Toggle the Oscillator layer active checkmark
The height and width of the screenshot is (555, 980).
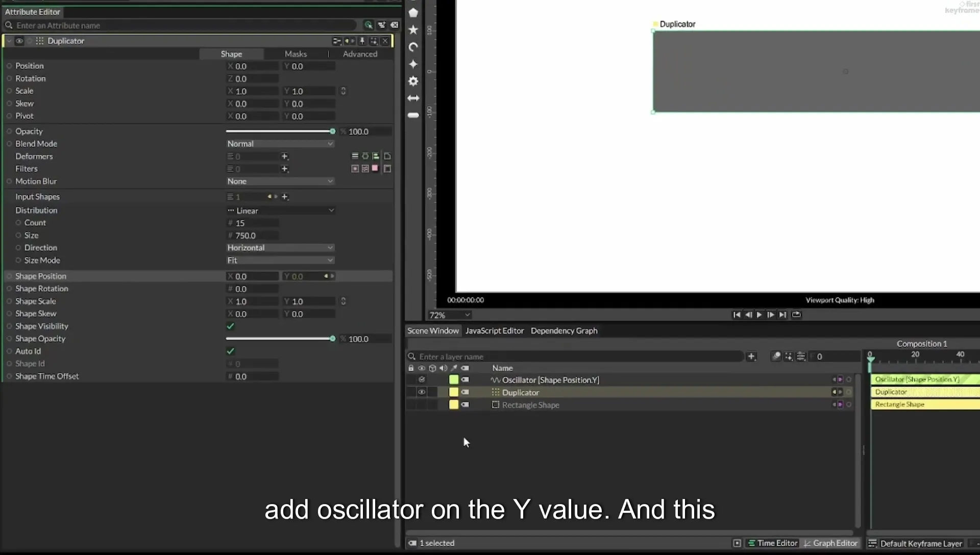click(x=422, y=380)
